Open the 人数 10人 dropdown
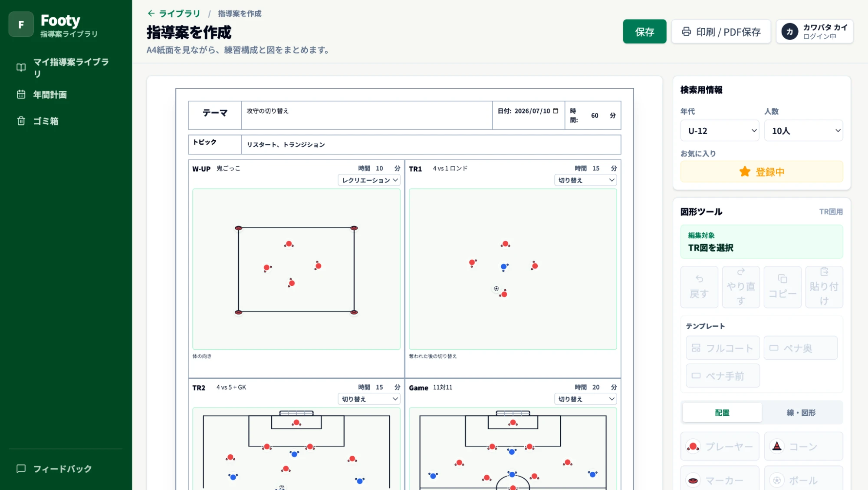This screenshot has height=490, width=868. (x=804, y=131)
